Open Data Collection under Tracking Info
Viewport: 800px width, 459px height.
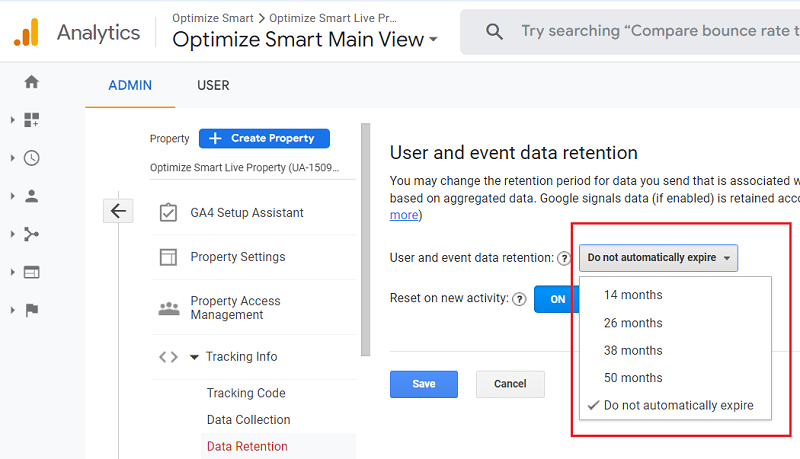[x=248, y=420]
